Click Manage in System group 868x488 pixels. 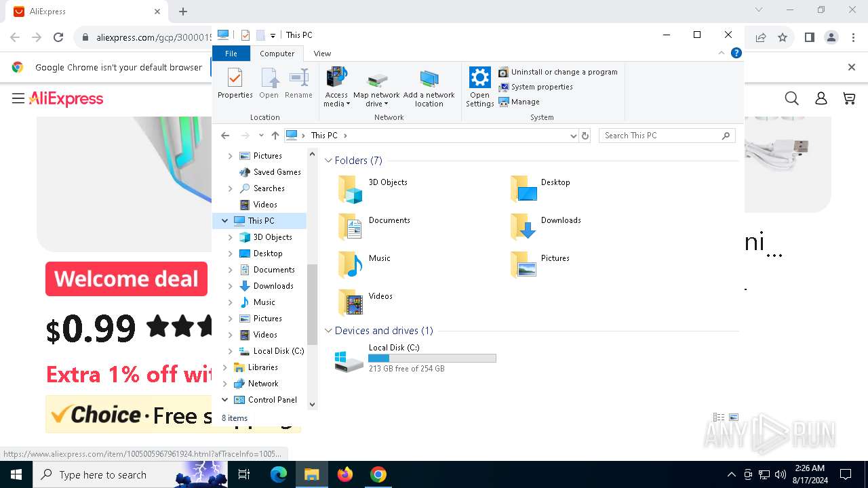(x=519, y=102)
